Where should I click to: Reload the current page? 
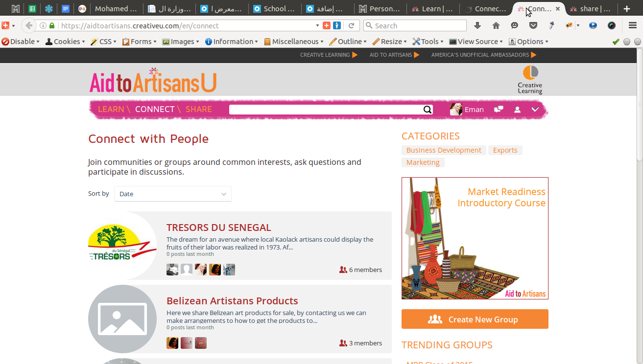(x=351, y=25)
